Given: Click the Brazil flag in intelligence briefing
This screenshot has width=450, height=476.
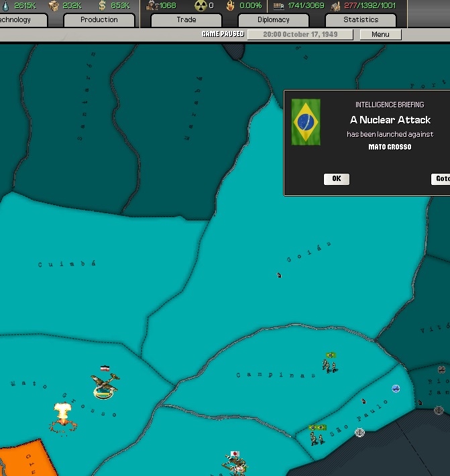Looking at the screenshot, I should pyautogui.click(x=306, y=121).
